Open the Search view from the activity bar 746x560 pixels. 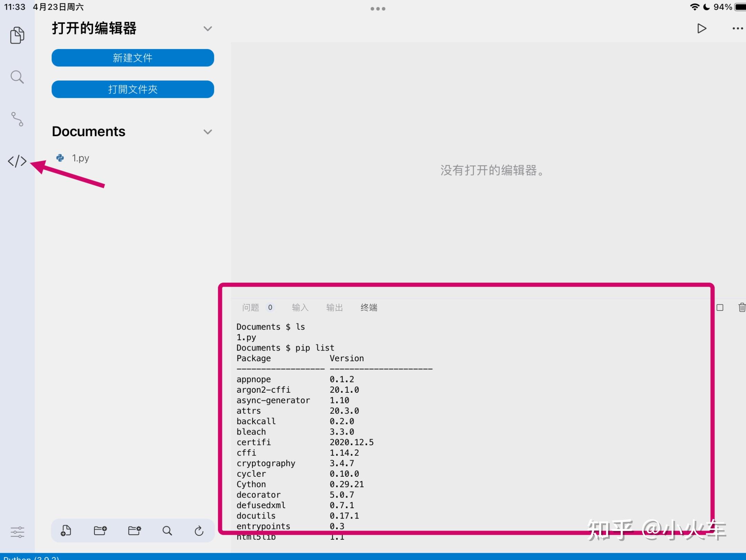tap(17, 77)
